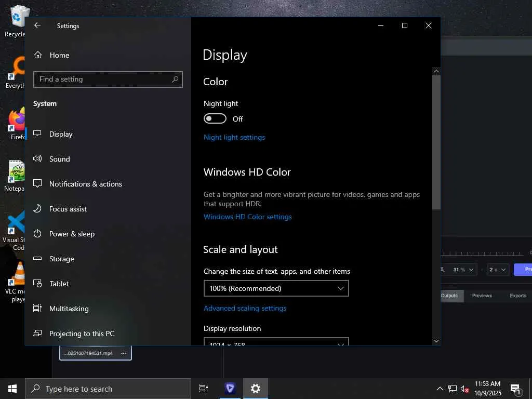Open the 31% zoom dropdown in background editor
Screen dimensions: 532x399
coord(463,270)
